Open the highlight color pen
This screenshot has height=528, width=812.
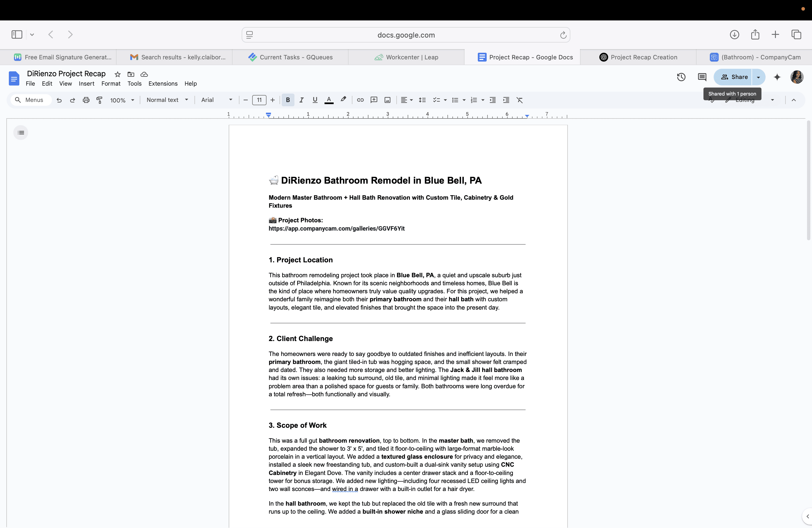pyautogui.click(x=343, y=100)
